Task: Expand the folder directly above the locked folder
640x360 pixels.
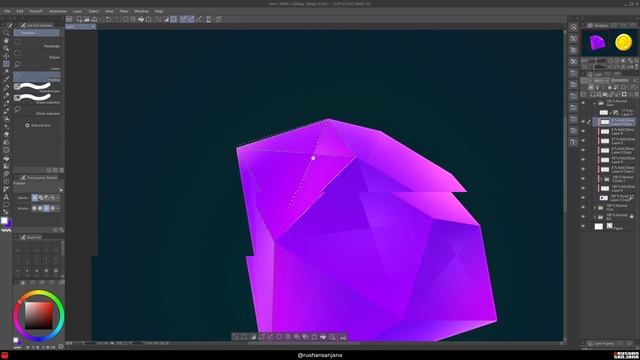Action: 595,207
